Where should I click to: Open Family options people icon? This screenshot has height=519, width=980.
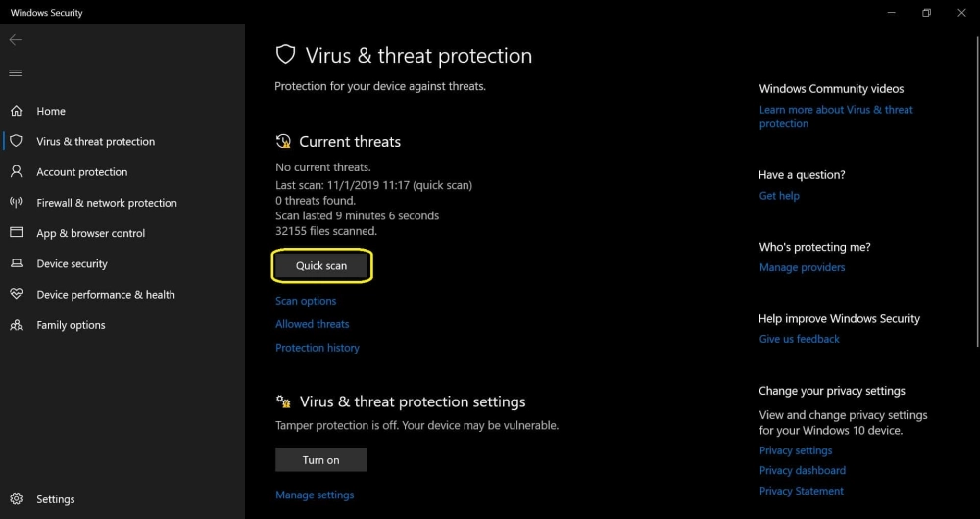[17, 325]
